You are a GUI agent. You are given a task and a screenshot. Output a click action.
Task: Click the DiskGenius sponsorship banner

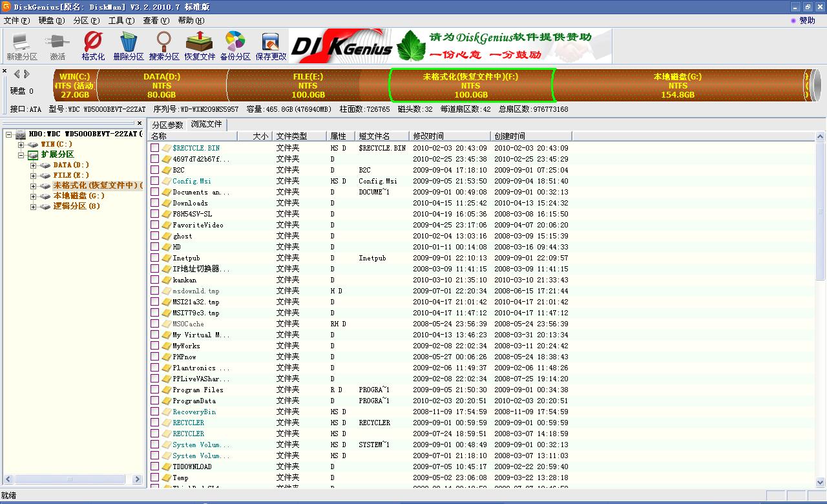pos(450,46)
